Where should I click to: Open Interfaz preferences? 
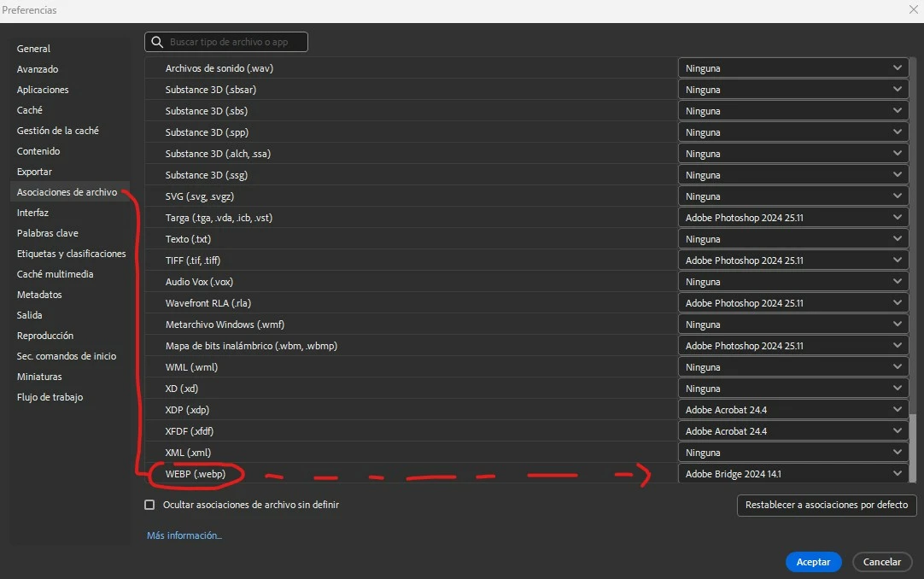tap(32, 213)
